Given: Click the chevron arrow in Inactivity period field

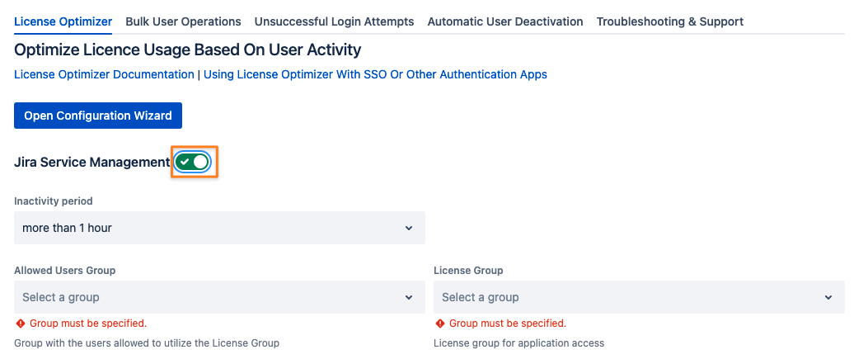Looking at the screenshot, I should tap(409, 228).
